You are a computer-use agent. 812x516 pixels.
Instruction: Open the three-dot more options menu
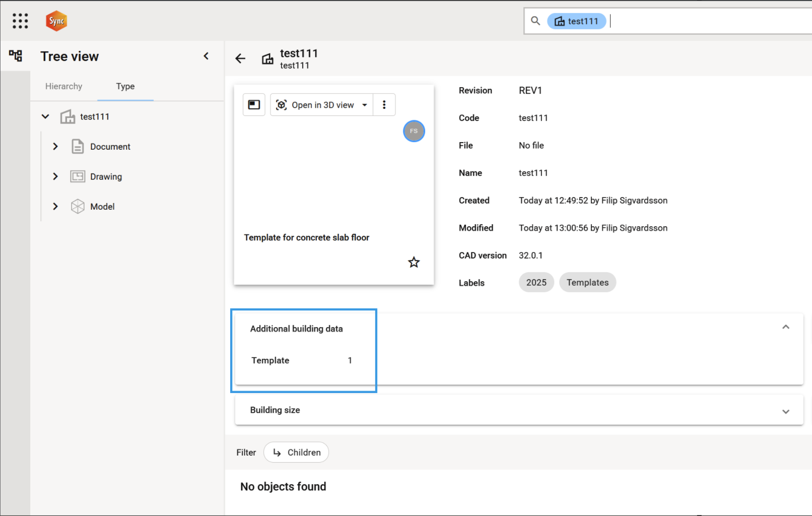pos(384,105)
